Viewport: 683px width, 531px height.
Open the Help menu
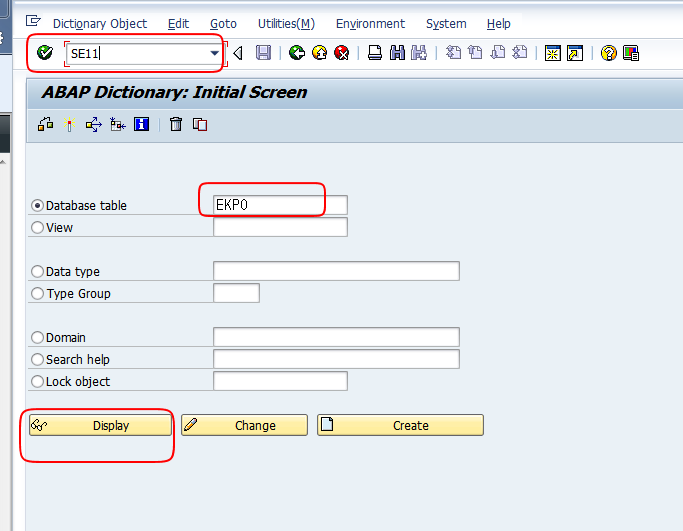click(498, 24)
